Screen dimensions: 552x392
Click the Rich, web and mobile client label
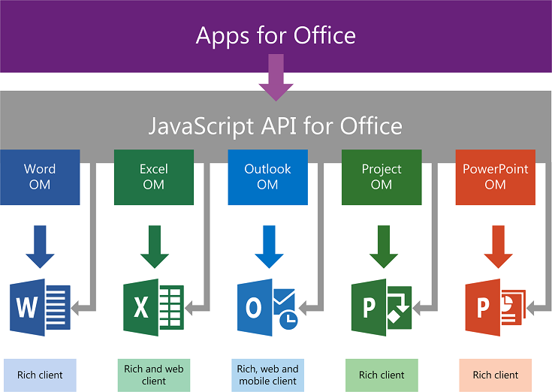coord(268,375)
